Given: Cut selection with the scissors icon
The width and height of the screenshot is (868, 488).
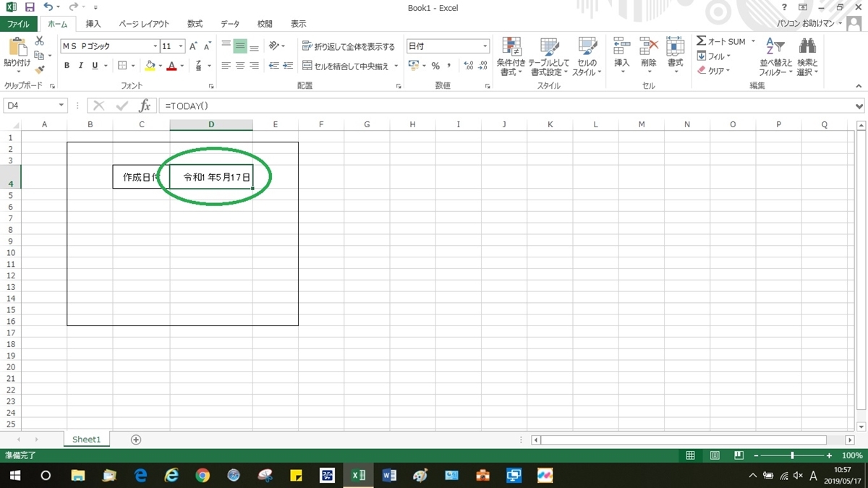Looking at the screenshot, I should 40,41.
